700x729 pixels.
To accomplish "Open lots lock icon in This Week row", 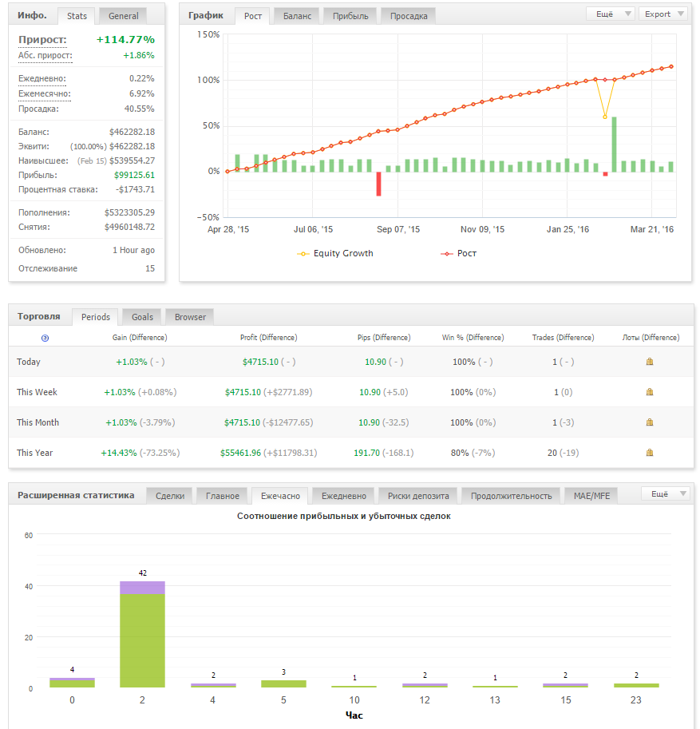I will 650,392.
